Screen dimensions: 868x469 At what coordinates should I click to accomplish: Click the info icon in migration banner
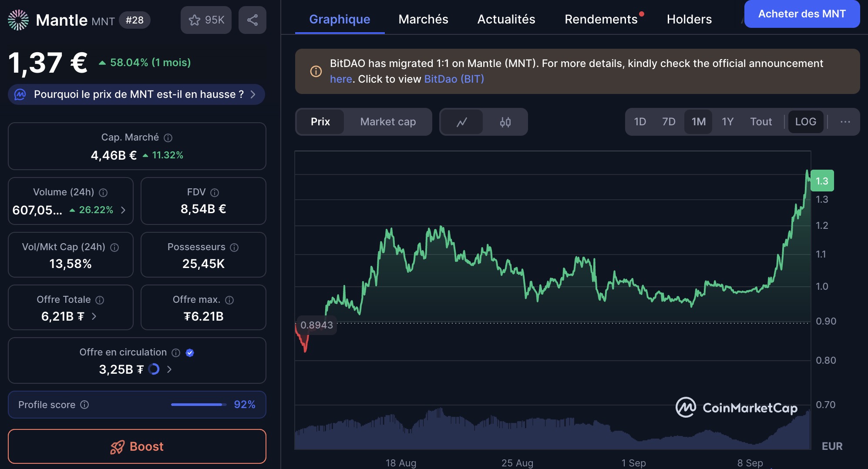pos(316,71)
